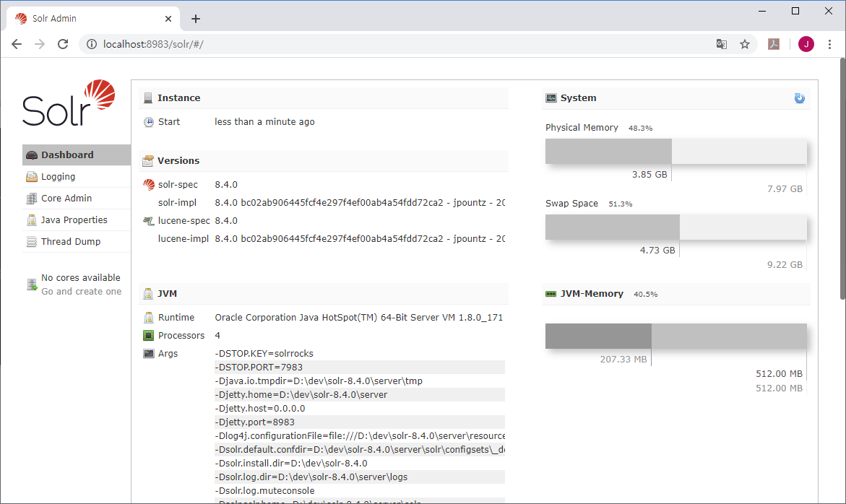The image size is (846, 504).
Task: Follow the 'Go and create one' link
Action: point(82,292)
